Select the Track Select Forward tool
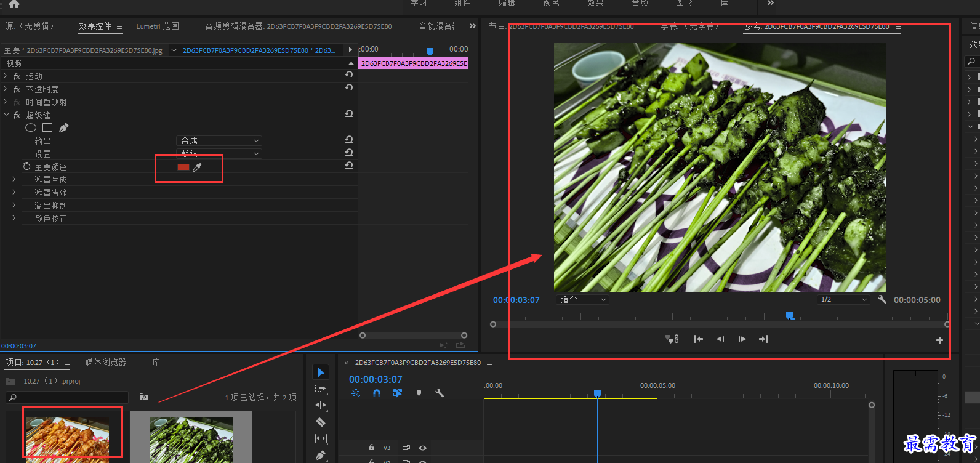 (321, 389)
